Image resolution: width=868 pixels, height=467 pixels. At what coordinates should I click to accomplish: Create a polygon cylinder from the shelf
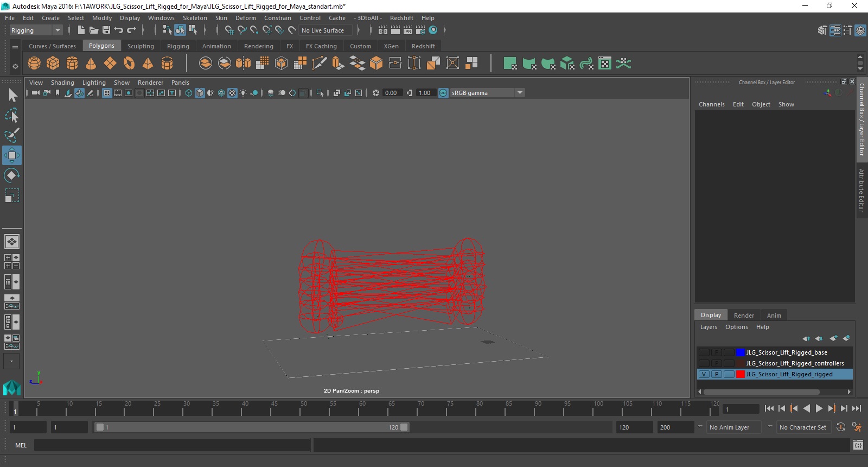72,64
